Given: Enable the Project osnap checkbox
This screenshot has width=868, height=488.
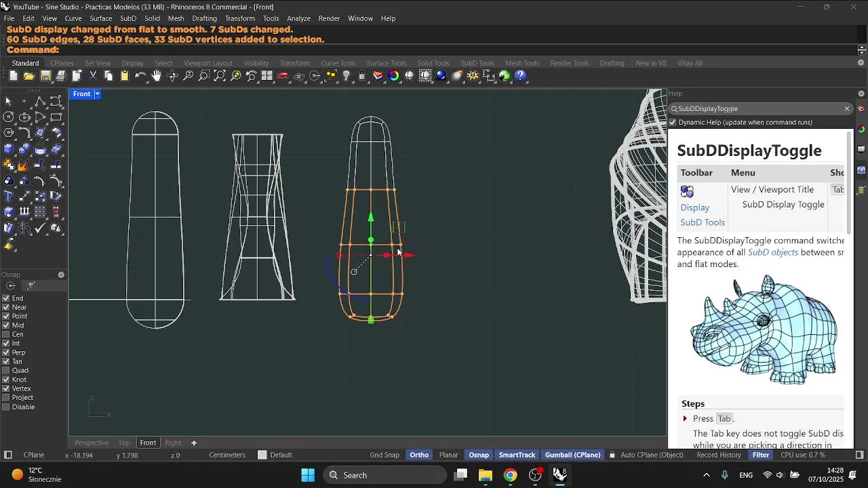Looking at the screenshot, I should click(6, 398).
